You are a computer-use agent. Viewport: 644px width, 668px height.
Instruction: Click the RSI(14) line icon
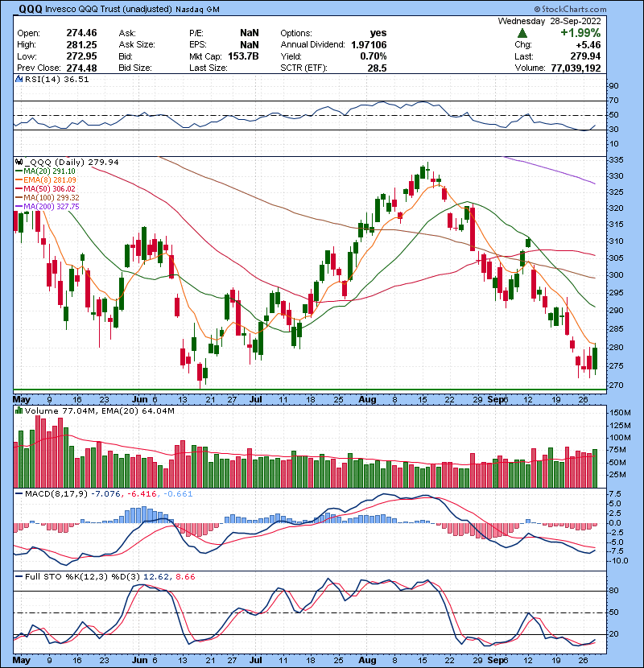tap(19, 80)
